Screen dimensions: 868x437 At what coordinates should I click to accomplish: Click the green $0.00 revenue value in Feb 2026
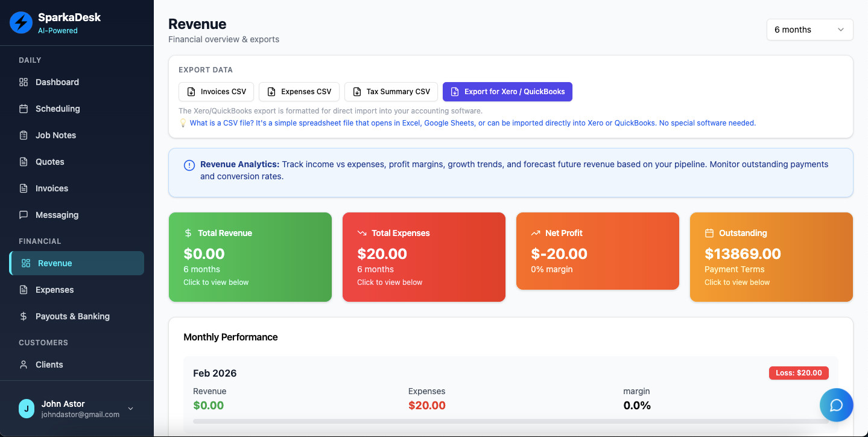tap(209, 406)
